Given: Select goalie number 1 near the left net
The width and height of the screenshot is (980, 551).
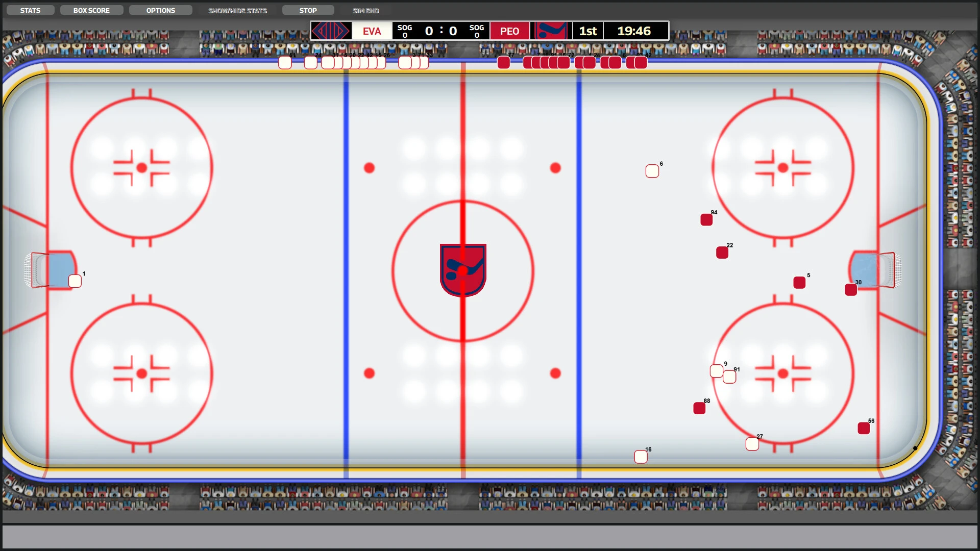Looking at the screenshot, I should [x=75, y=281].
